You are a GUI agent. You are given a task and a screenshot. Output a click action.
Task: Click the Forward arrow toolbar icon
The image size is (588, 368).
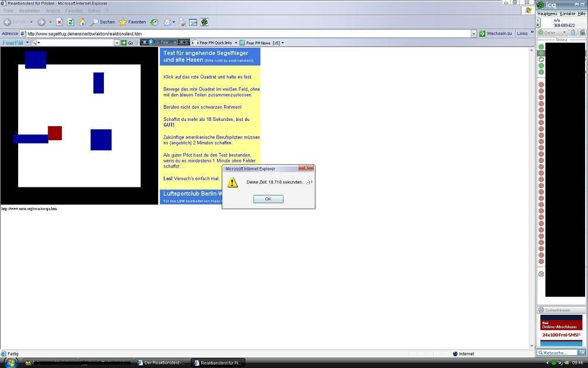[x=41, y=22]
